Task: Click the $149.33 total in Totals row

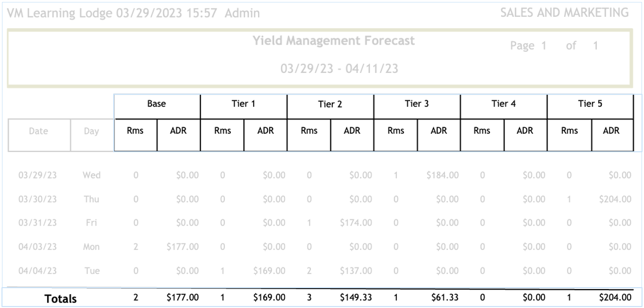Action: point(356,298)
